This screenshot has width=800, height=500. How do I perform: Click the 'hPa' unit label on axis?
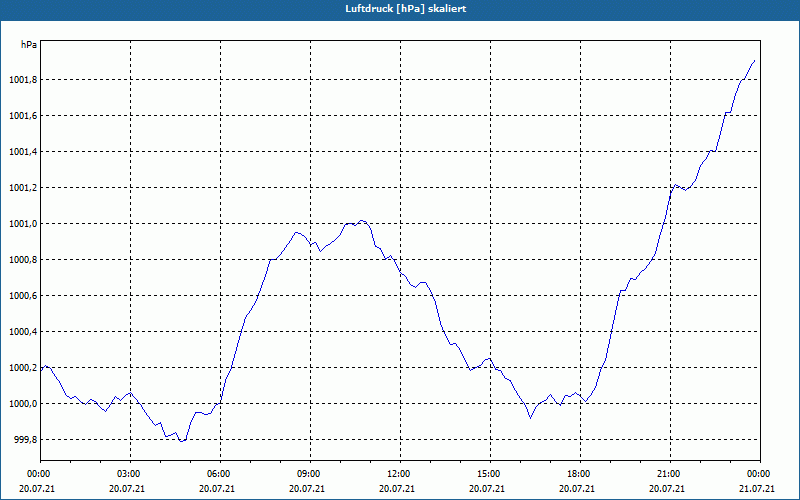29,45
